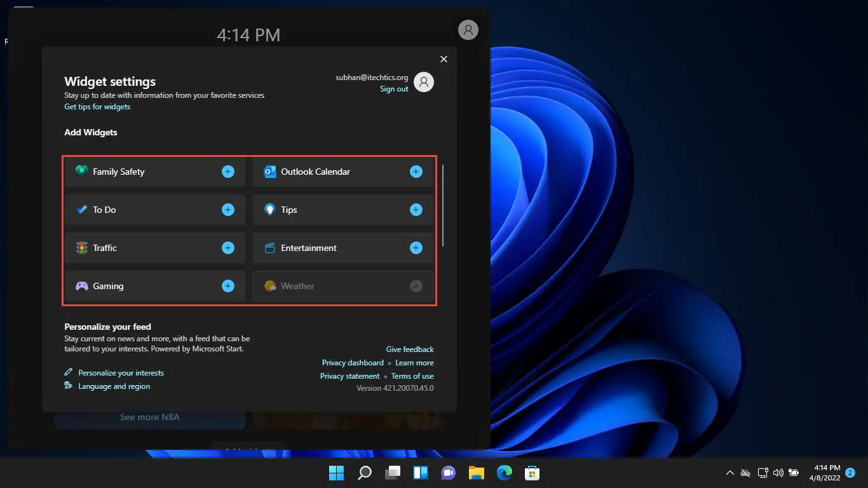
Task: Click the volume speaker tray icon
Action: (778, 473)
